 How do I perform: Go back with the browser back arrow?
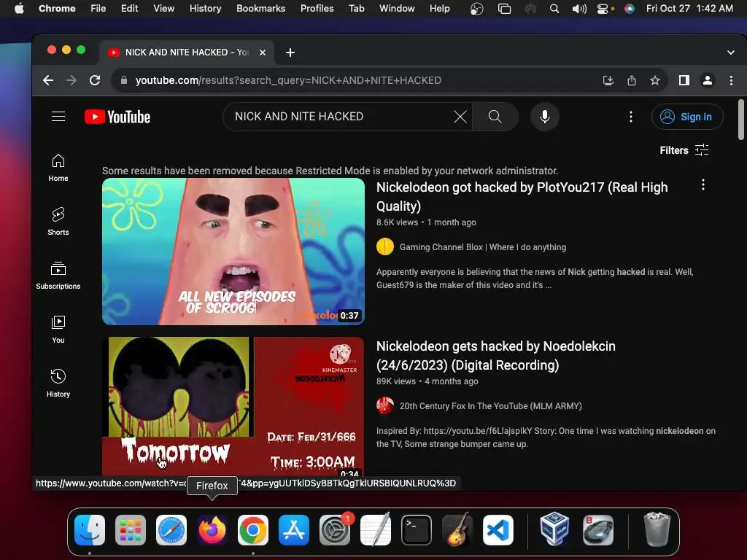point(48,80)
